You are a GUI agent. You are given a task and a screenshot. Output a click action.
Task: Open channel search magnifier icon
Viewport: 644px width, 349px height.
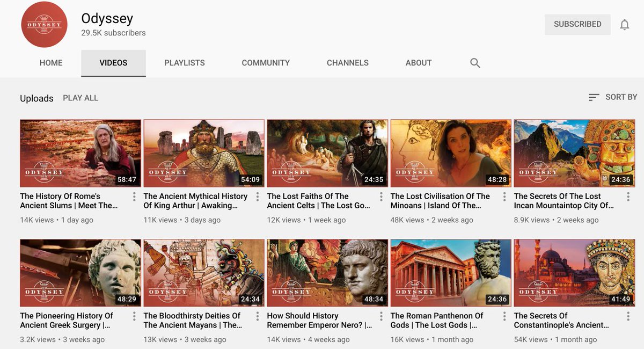pyautogui.click(x=475, y=63)
